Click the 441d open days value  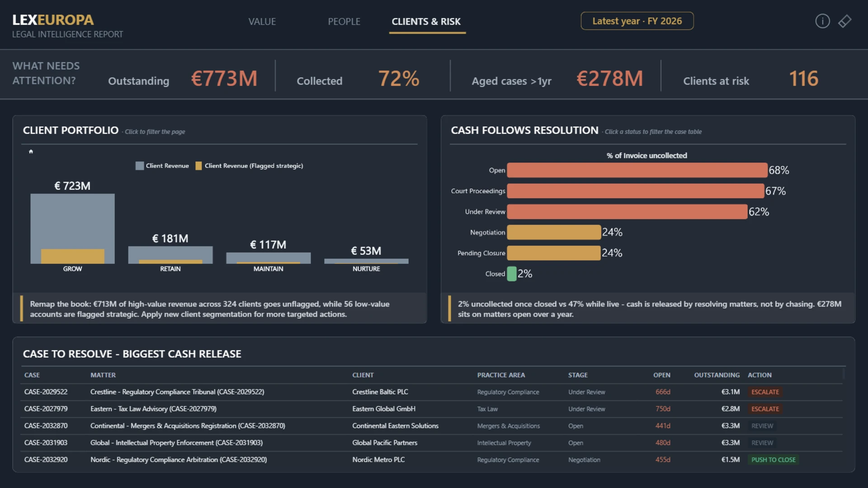tap(663, 426)
